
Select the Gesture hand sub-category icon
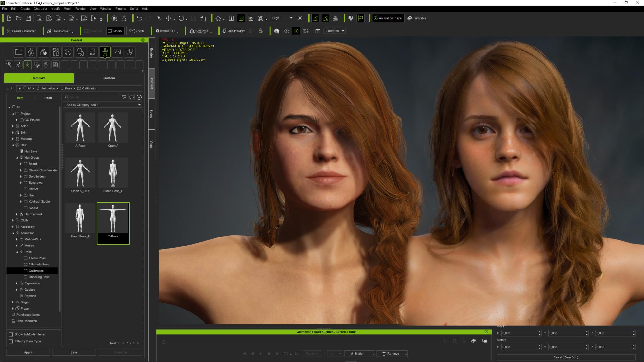[46, 65]
